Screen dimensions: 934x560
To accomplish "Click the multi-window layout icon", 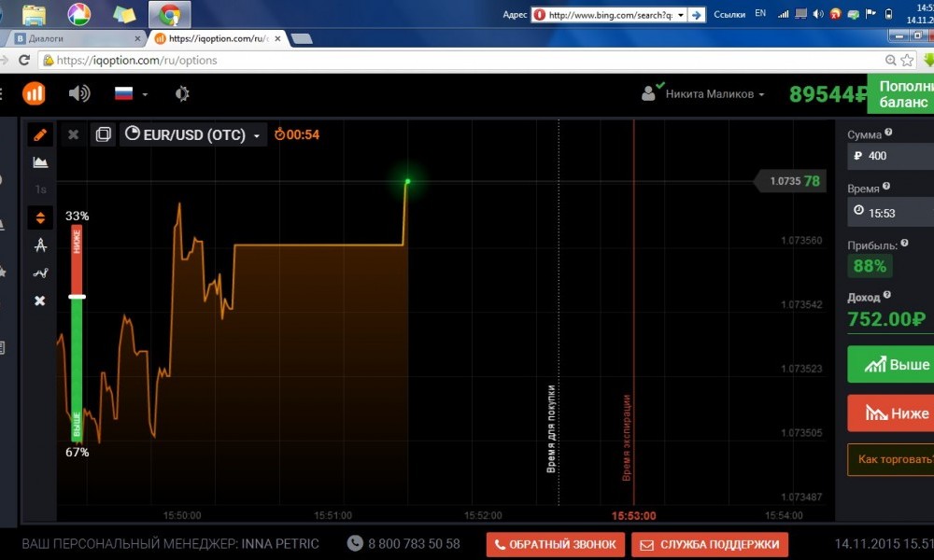I will click(103, 134).
